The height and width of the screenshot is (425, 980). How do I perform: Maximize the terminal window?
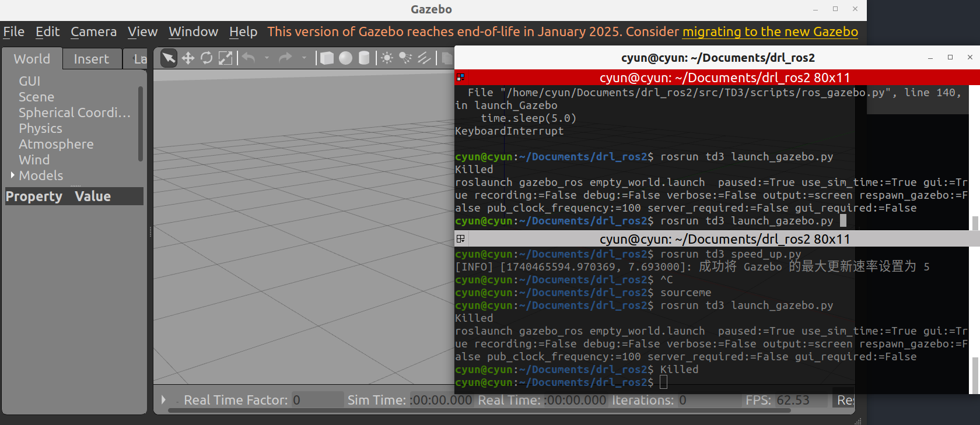click(x=950, y=57)
